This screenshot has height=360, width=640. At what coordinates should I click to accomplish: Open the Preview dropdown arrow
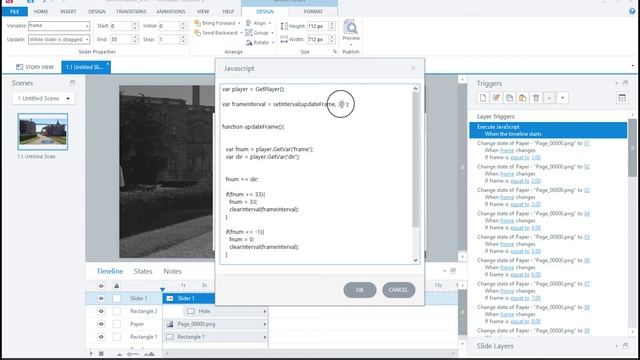[x=351, y=44]
